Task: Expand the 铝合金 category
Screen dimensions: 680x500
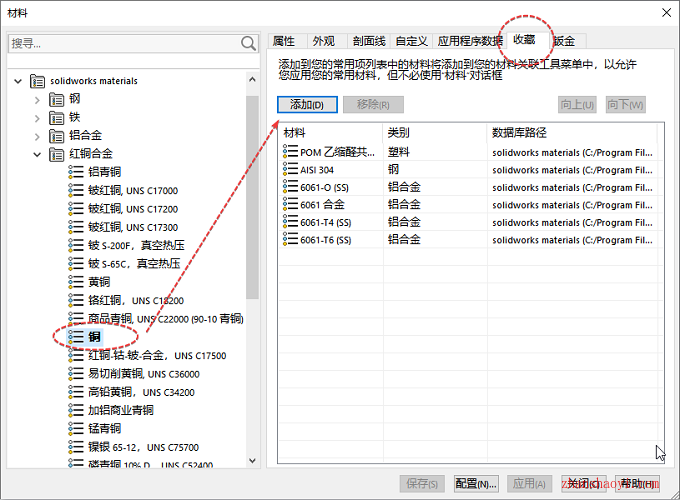Action: click(37, 137)
